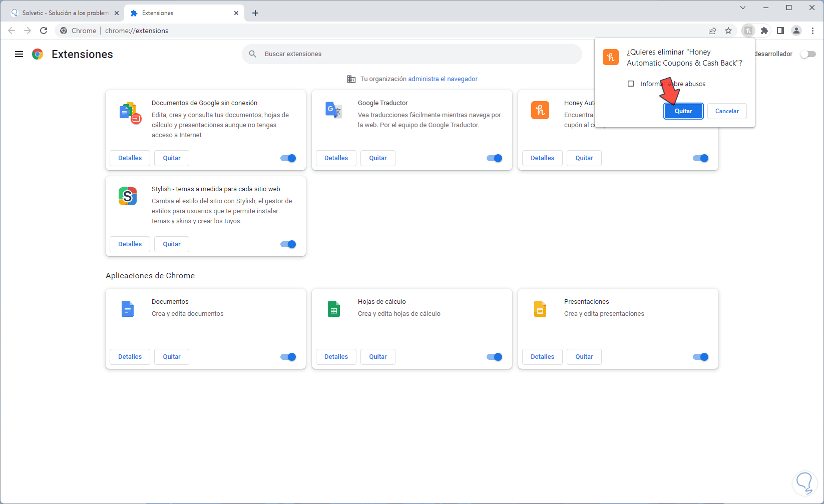824x504 pixels.
Task: Focus the Buscar extensiones search field
Action: click(412, 54)
